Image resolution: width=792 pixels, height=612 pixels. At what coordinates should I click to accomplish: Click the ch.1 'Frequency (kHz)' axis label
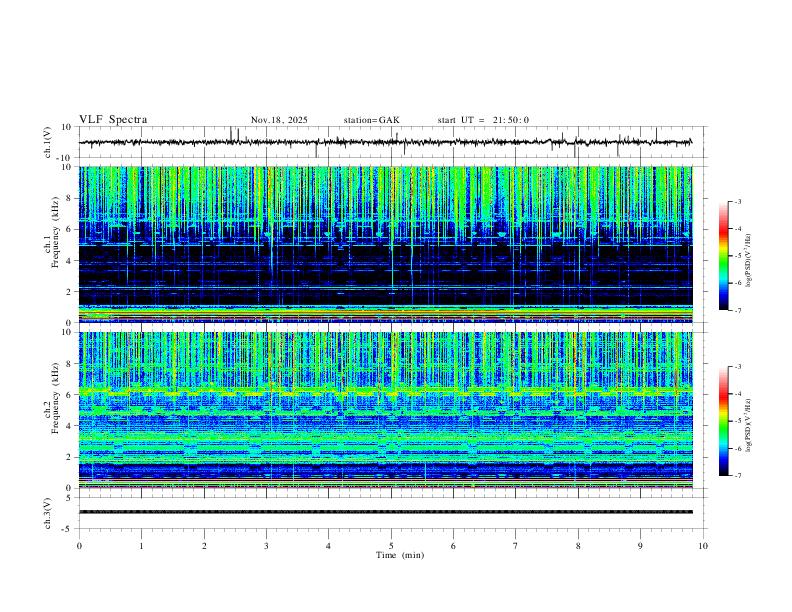coord(55,233)
